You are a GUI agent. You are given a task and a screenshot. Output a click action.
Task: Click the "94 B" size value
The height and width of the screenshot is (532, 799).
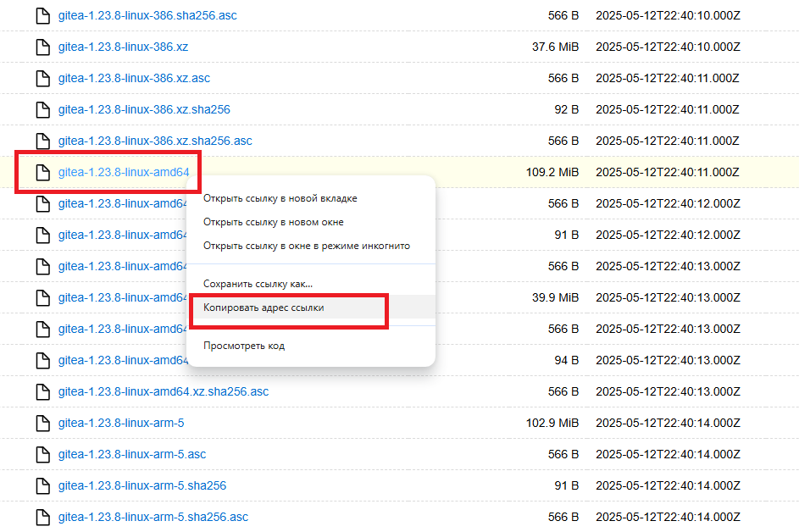pos(567,360)
